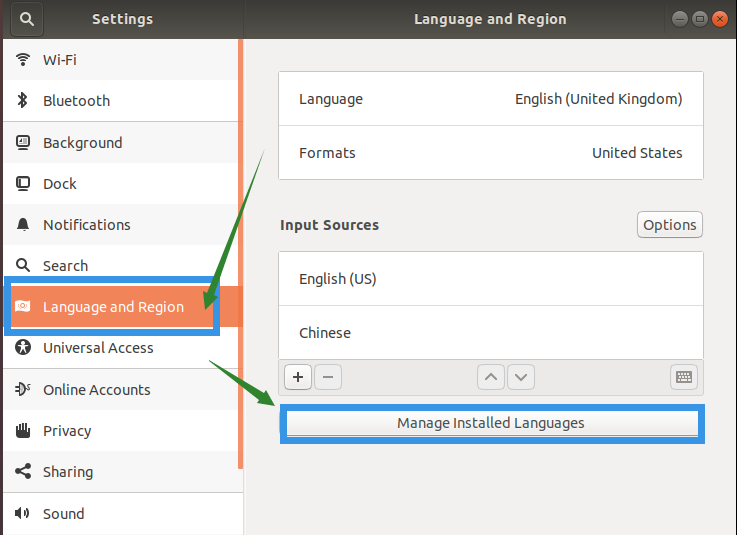737x535 pixels.
Task: Click the Wi-Fi icon in sidebar
Action: [23, 60]
